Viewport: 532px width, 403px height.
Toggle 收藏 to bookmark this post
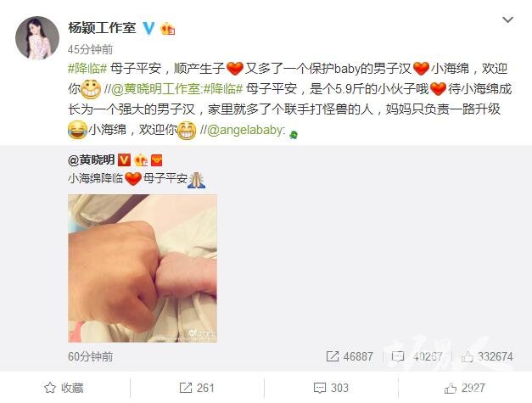pos(64,388)
